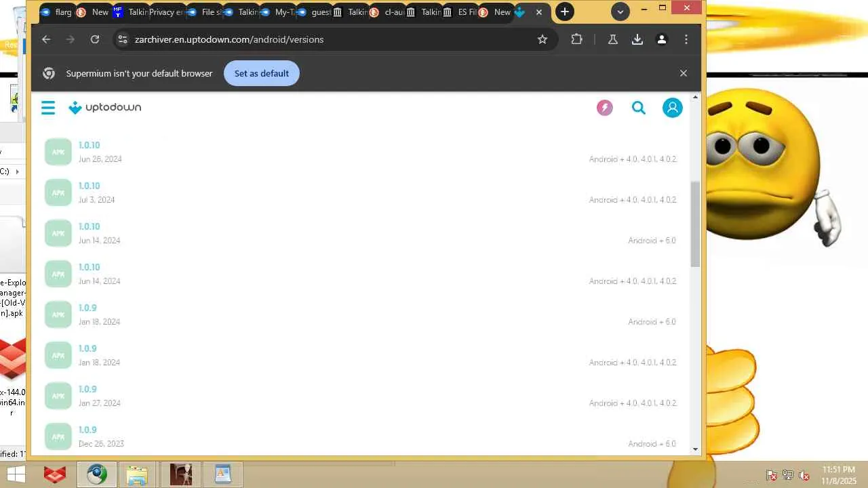This screenshot has height=488, width=868.
Task: Open the document editor taskbar icon
Action: point(222,474)
